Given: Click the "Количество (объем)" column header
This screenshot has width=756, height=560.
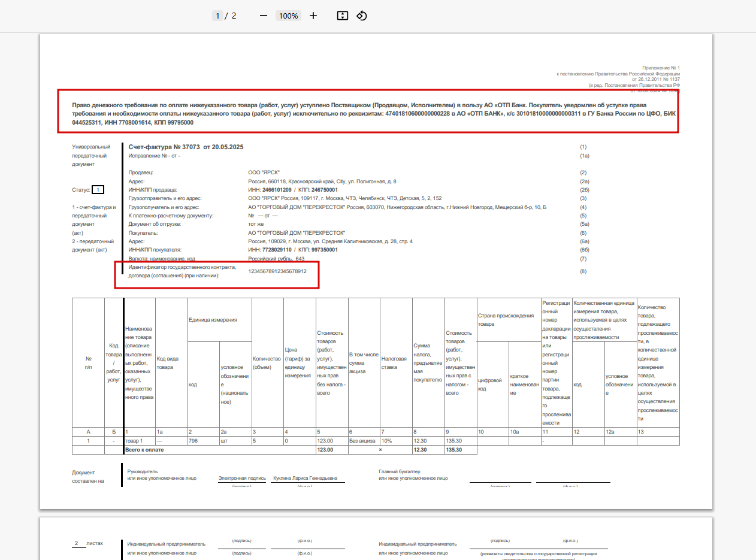Looking at the screenshot, I should pyautogui.click(x=267, y=363).
